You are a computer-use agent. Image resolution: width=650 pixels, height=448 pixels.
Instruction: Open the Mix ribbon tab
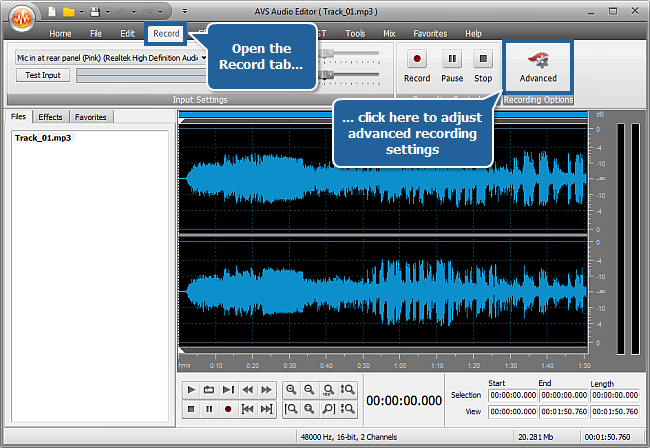[389, 34]
